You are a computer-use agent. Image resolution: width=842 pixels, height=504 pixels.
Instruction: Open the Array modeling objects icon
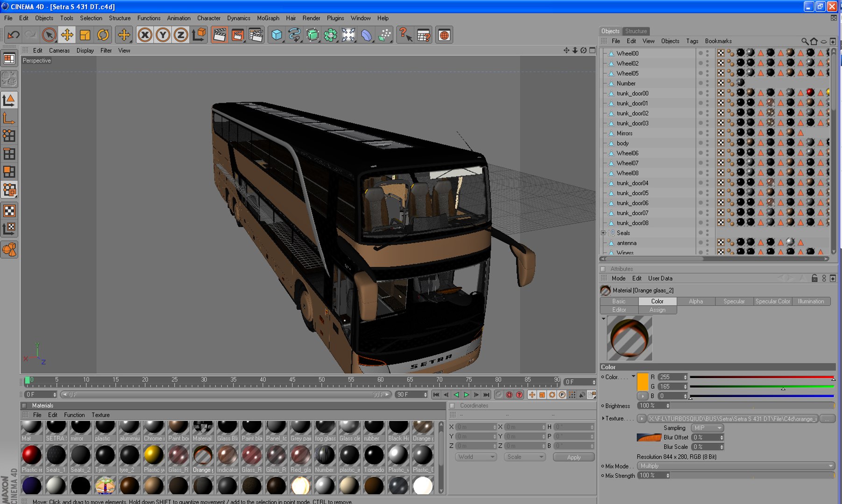click(x=330, y=35)
